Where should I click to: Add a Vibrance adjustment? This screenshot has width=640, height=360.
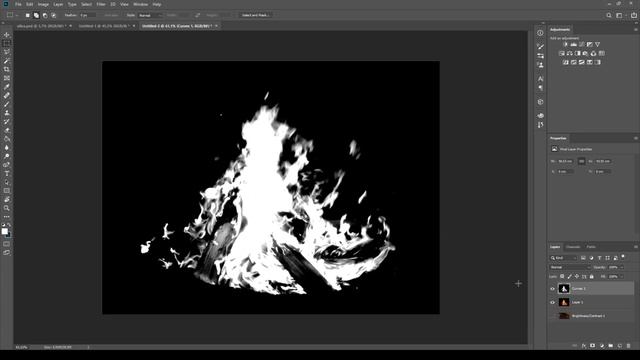(x=598, y=44)
